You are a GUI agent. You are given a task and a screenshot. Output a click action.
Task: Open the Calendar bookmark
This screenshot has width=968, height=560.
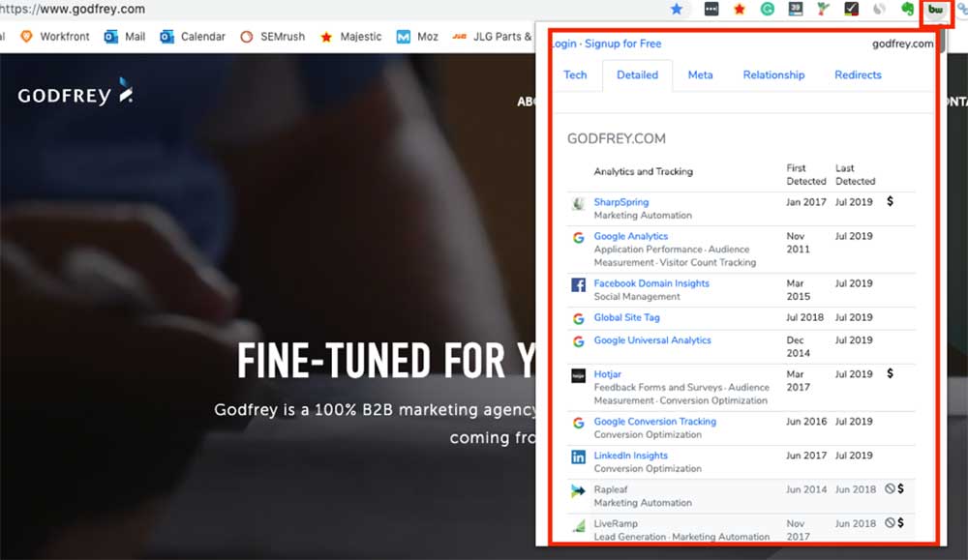coord(193,37)
